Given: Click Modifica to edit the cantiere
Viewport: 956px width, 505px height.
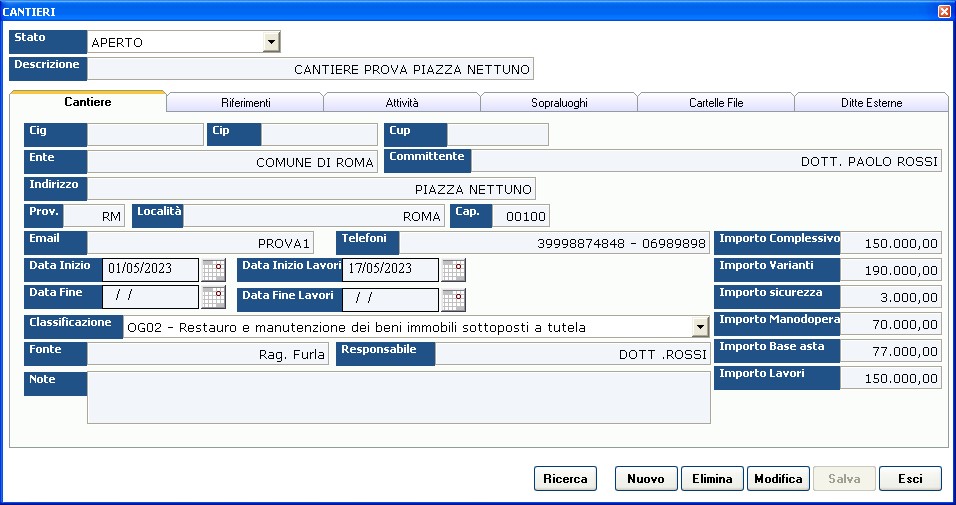Looking at the screenshot, I should click(x=778, y=479).
